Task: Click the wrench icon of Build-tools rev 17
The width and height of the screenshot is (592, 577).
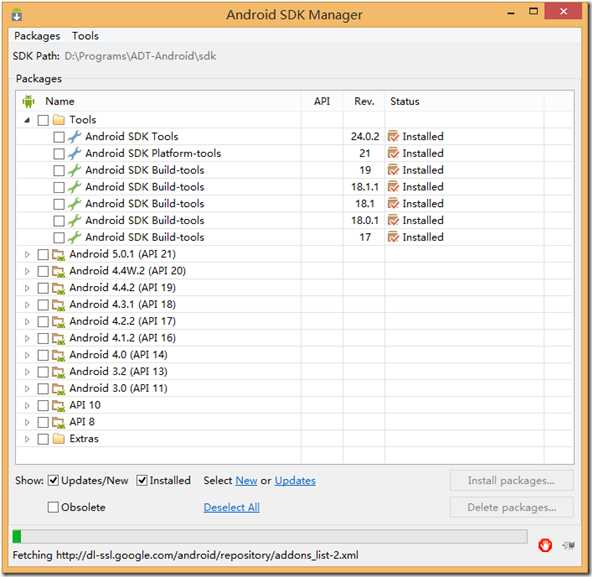Action: tap(74, 237)
